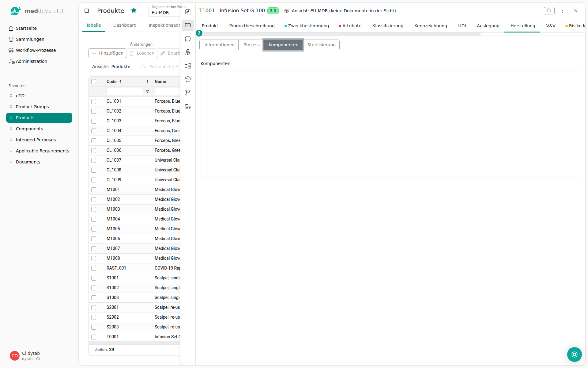588x368 pixels.
Task: Check the box for row CL1001
Action: click(94, 102)
